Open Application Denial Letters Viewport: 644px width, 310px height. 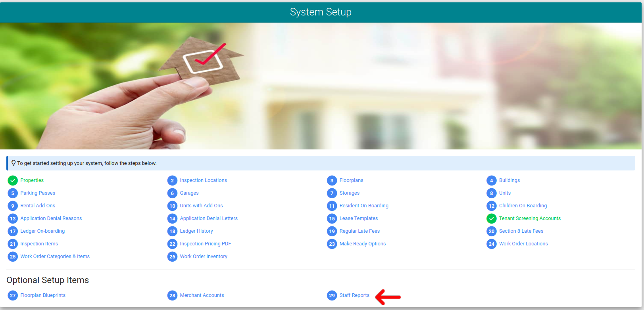point(209,218)
